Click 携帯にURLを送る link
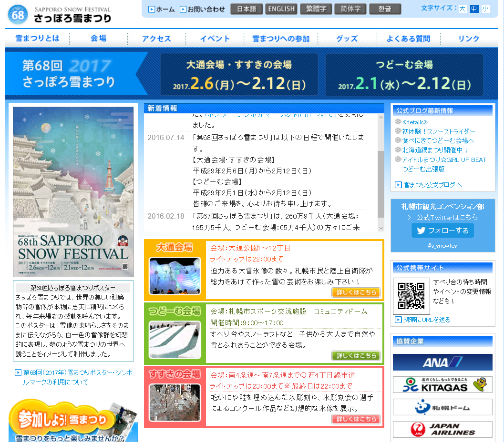 coord(427,320)
